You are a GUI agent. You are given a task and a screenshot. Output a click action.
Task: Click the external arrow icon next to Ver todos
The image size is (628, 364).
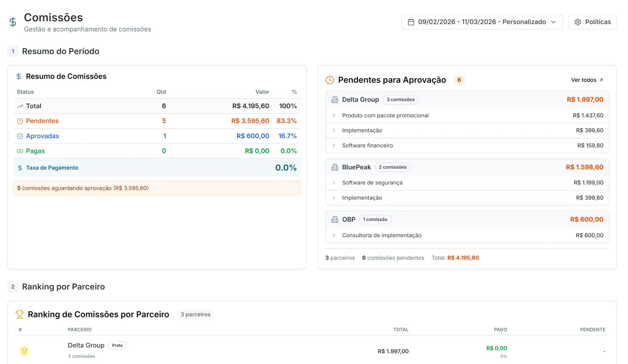(601, 80)
